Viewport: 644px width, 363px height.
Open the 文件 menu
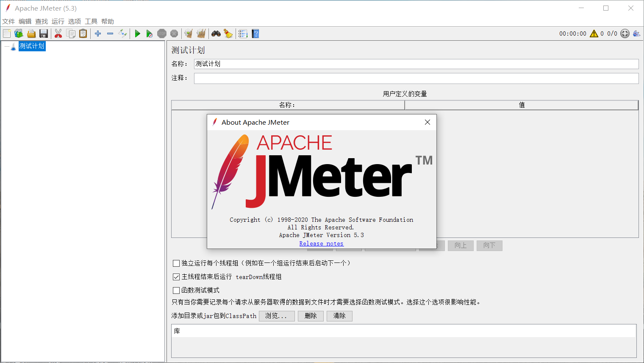click(8, 22)
